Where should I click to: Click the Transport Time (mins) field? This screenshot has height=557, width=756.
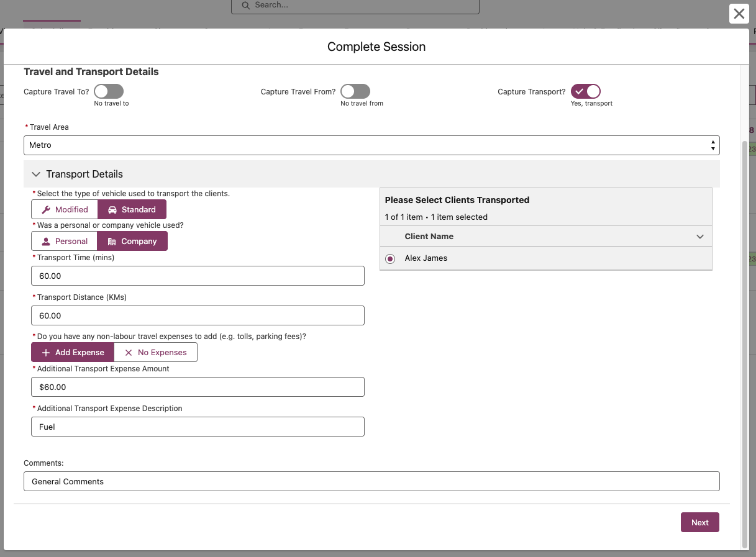tap(198, 276)
